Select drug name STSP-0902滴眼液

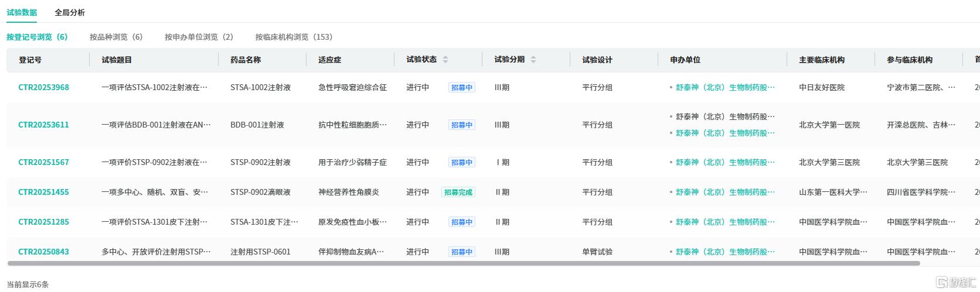point(260,192)
